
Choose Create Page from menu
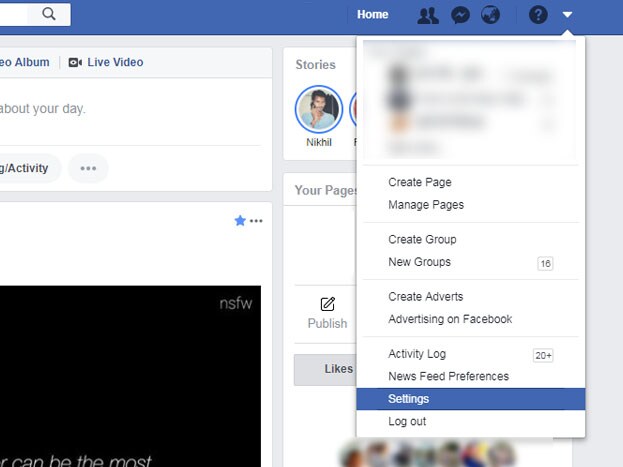[420, 182]
